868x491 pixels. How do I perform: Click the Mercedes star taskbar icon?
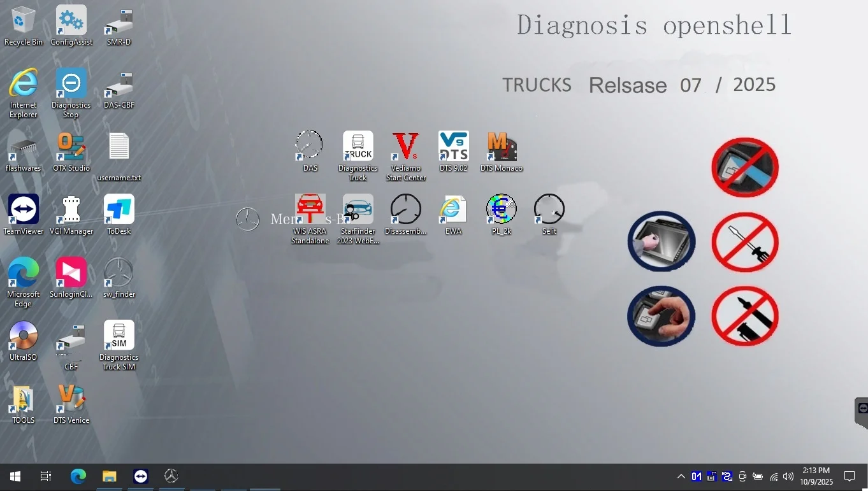(171, 476)
